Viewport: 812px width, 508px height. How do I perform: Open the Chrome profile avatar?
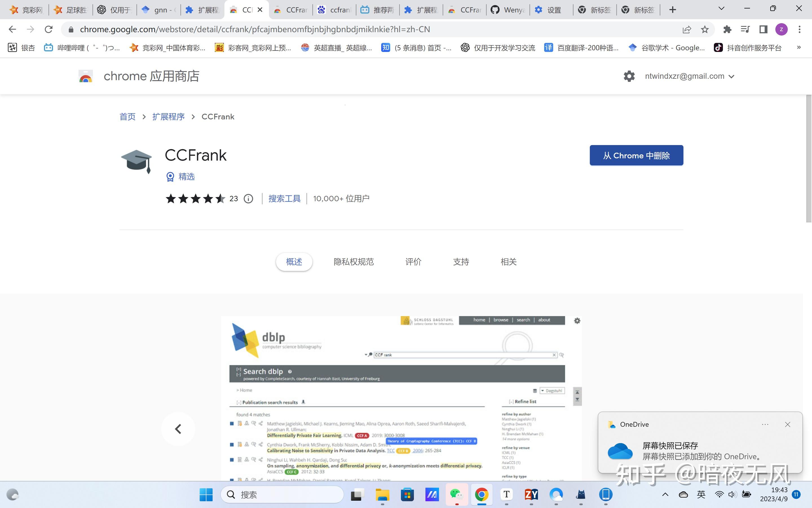coord(782,30)
